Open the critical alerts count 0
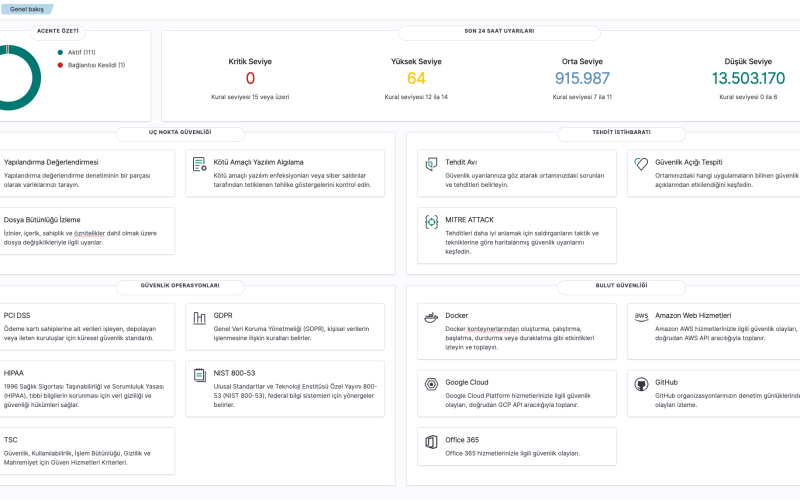Viewport: 800px width, 500px height. [250, 79]
